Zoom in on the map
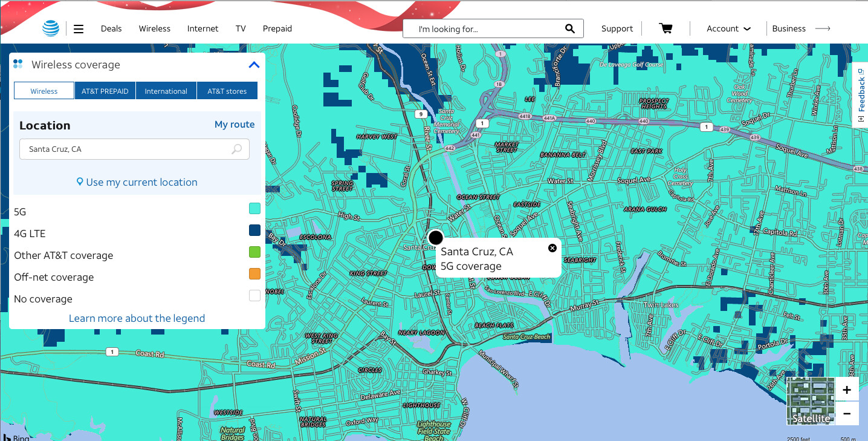Image resolution: width=868 pixels, height=441 pixels. pos(846,390)
